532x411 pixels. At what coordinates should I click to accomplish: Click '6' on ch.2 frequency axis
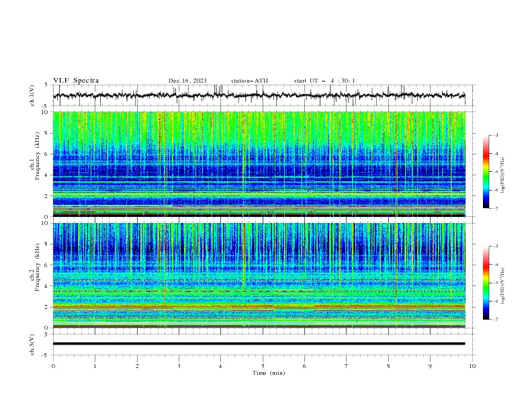coord(46,265)
